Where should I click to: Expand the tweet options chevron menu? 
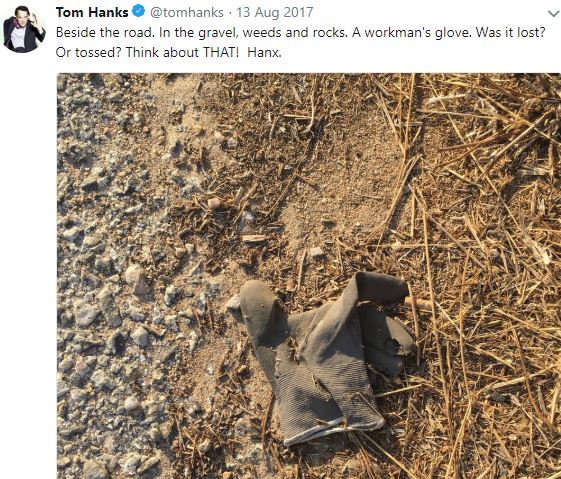(x=554, y=14)
